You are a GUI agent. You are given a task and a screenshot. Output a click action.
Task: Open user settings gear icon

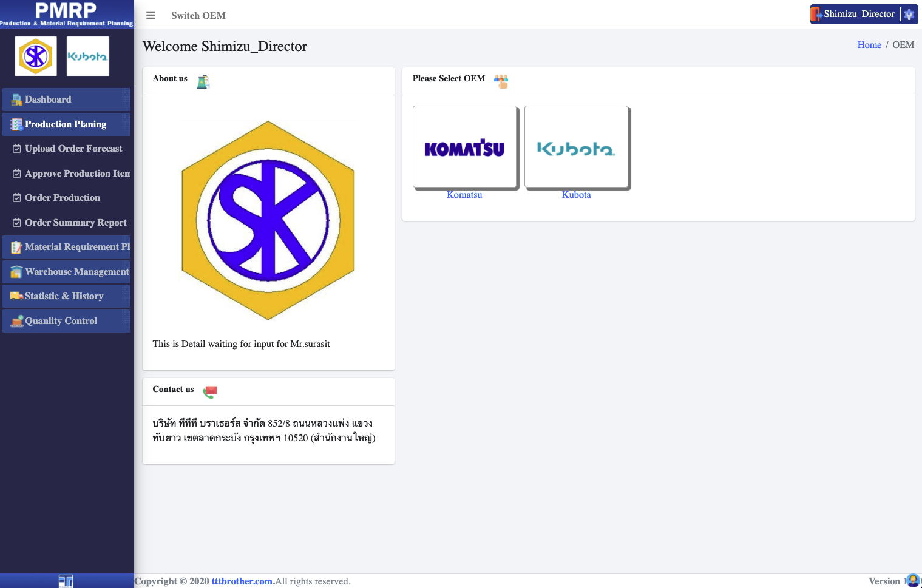pyautogui.click(x=909, y=15)
